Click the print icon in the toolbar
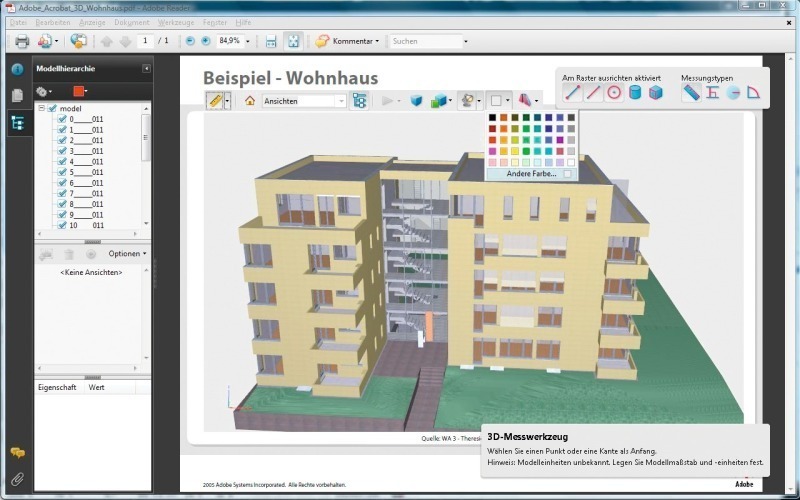 tap(22, 41)
